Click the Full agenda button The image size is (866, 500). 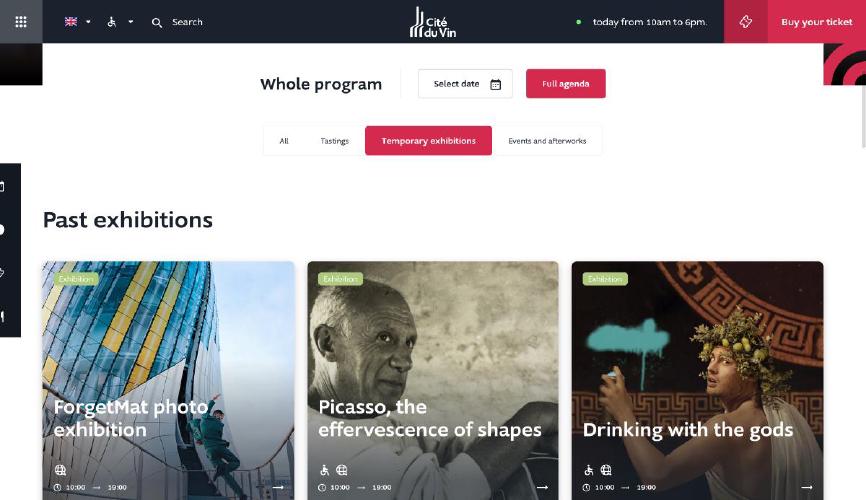(x=566, y=83)
